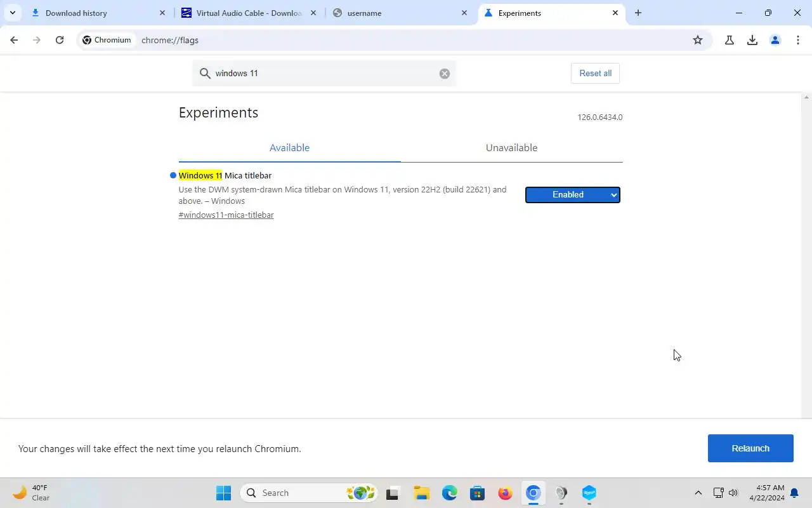Open a new tab with plus button
This screenshot has height=508, width=812.
tap(638, 13)
